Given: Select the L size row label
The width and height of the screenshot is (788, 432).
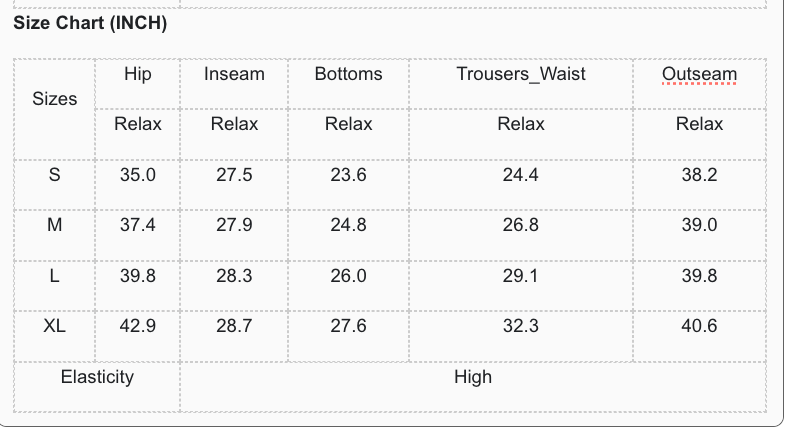Looking at the screenshot, I should coord(55,276).
